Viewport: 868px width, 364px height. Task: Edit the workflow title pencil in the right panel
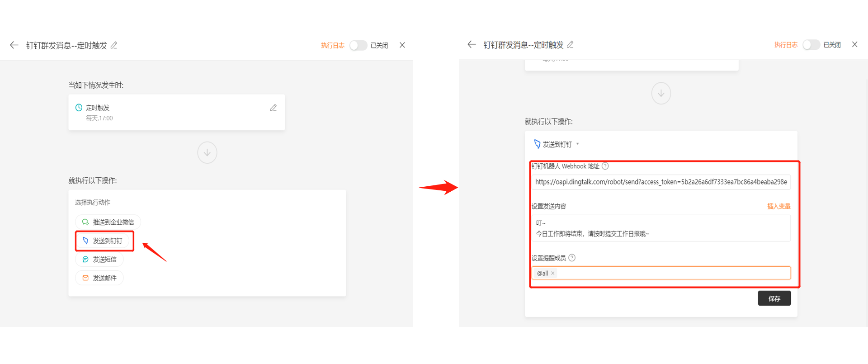pos(571,44)
